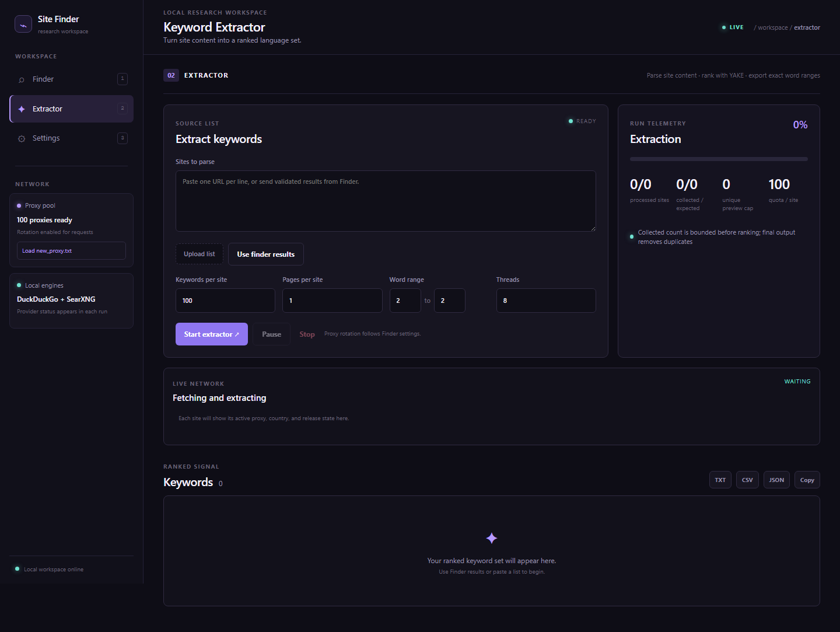This screenshot has height=632, width=840.
Task: Click Use finder results button
Action: click(x=266, y=254)
